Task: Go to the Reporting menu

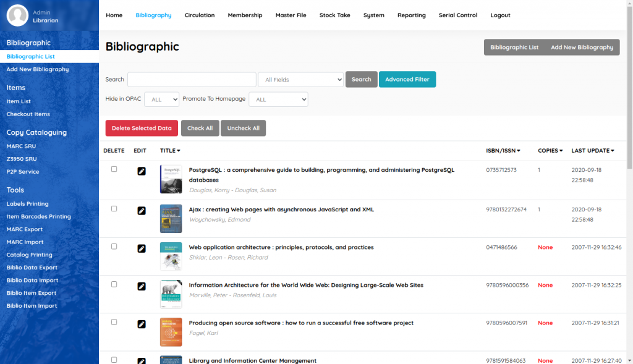Action: pyautogui.click(x=411, y=15)
